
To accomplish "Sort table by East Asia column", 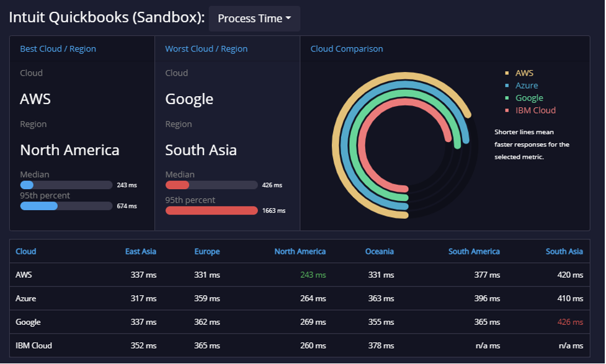I will point(141,252).
